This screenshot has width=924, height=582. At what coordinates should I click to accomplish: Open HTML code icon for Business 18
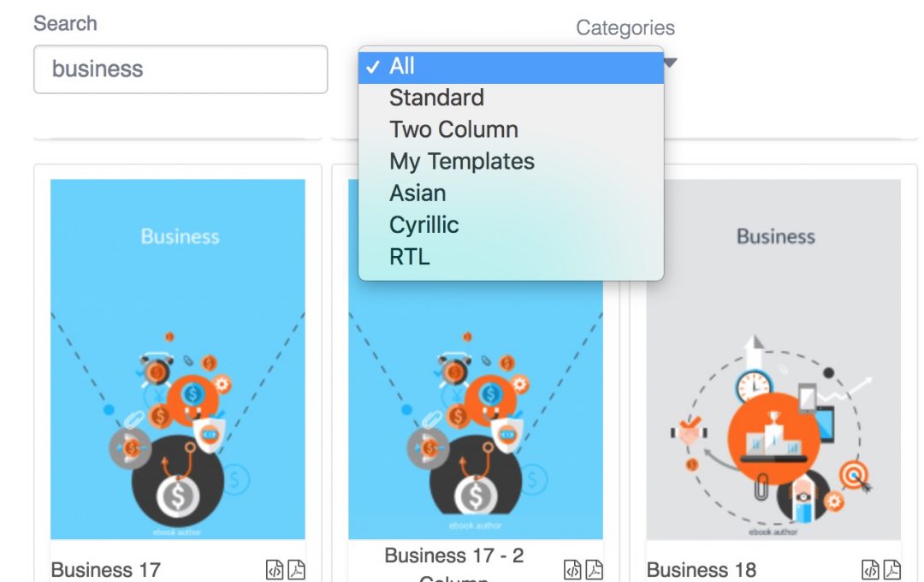[870, 570]
